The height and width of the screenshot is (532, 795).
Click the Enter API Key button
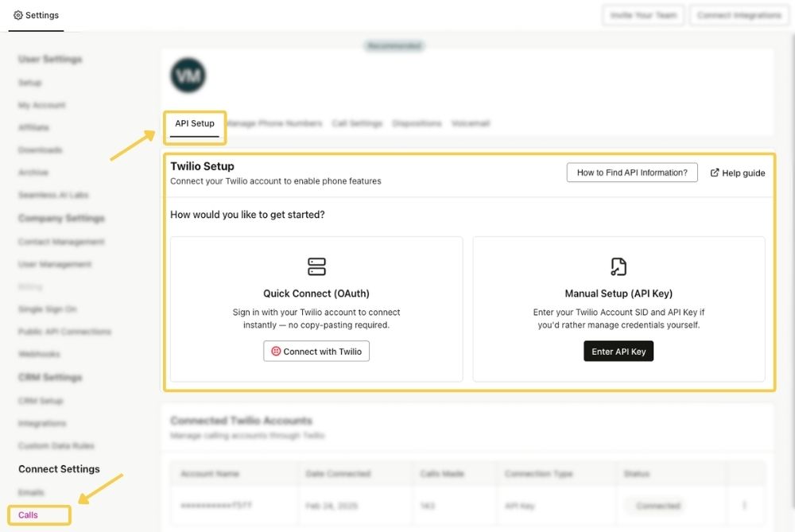point(619,351)
